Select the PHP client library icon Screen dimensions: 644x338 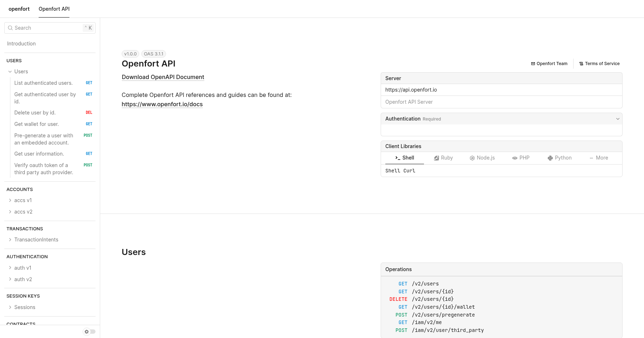click(515, 158)
